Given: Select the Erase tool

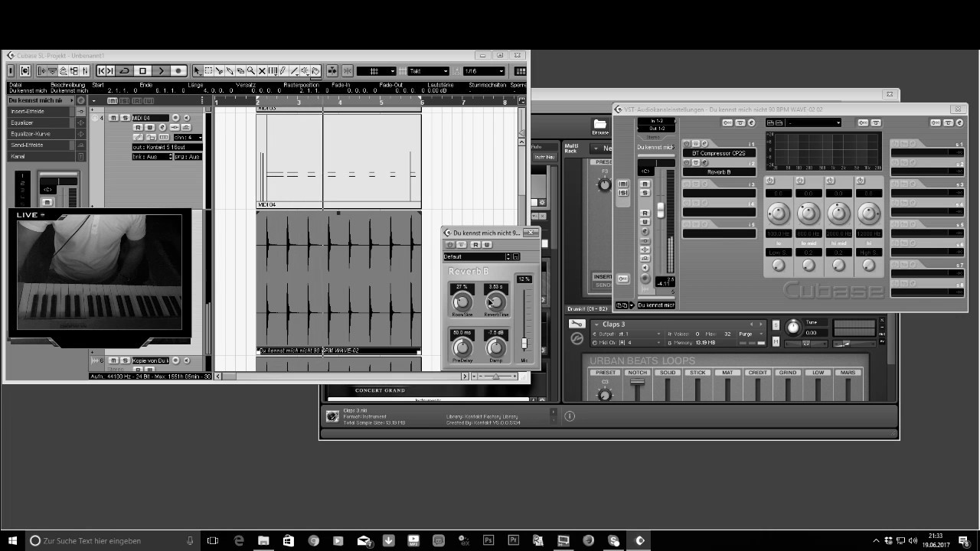Looking at the screenshot, I should (240, 71).
